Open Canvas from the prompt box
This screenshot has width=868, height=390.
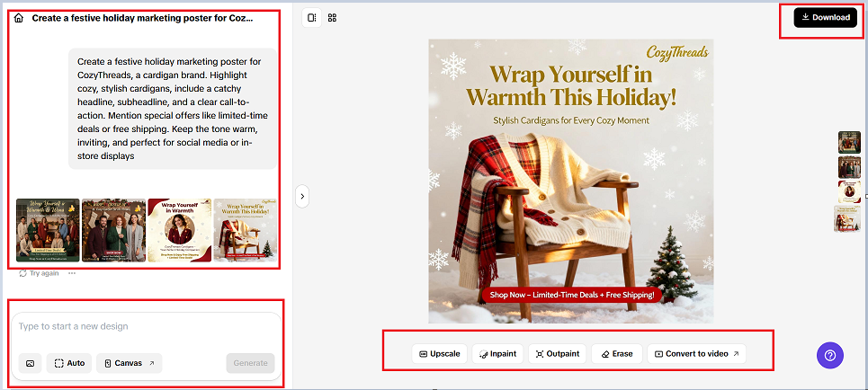tap(129, 363)
